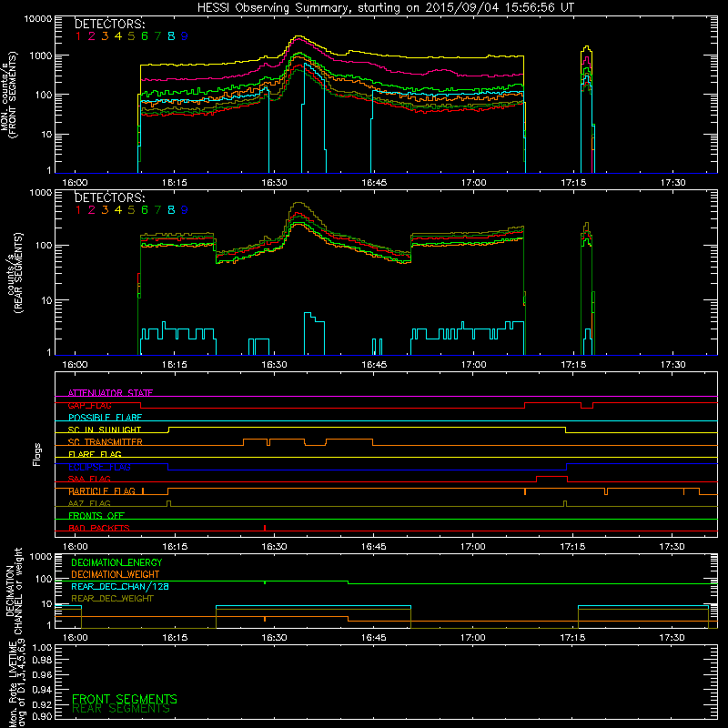Click the HESSI Observing Summary plot title
728x728 pixels.
[385, 8]
